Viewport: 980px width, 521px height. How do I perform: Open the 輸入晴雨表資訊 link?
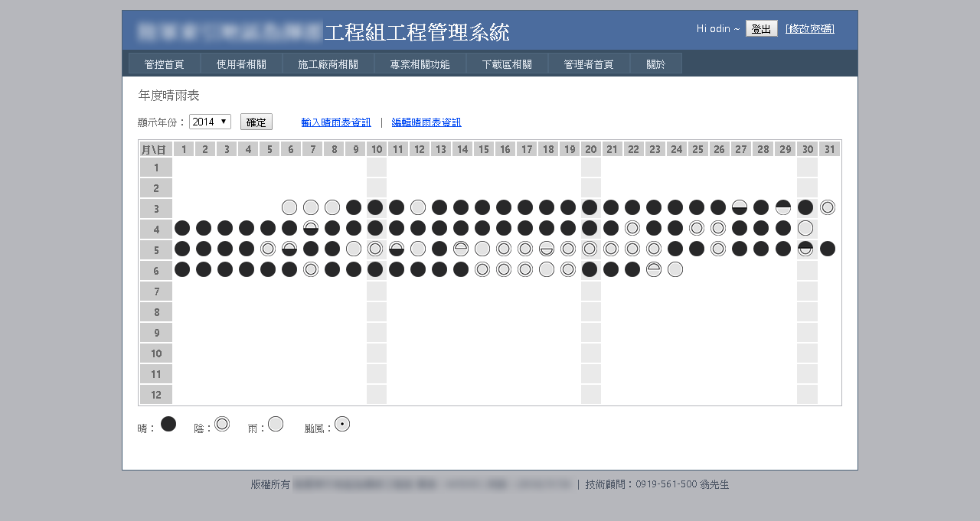pos(336,122)
